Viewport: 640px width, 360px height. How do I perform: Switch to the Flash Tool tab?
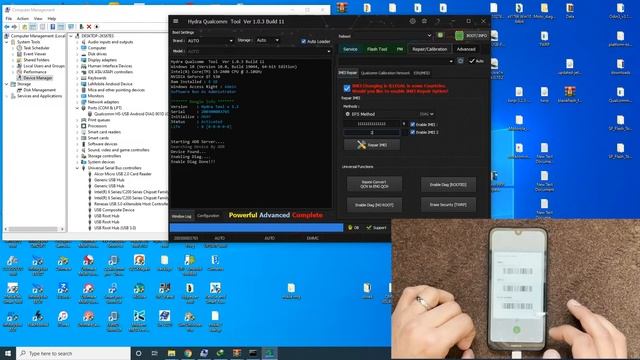coord(377,49)
